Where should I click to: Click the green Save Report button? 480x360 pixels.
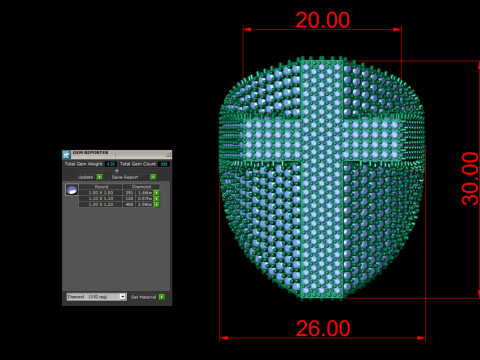153,177
